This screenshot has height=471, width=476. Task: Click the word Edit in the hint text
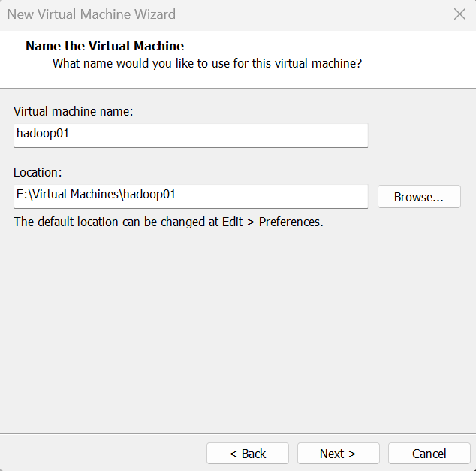(x=232, y=222)
